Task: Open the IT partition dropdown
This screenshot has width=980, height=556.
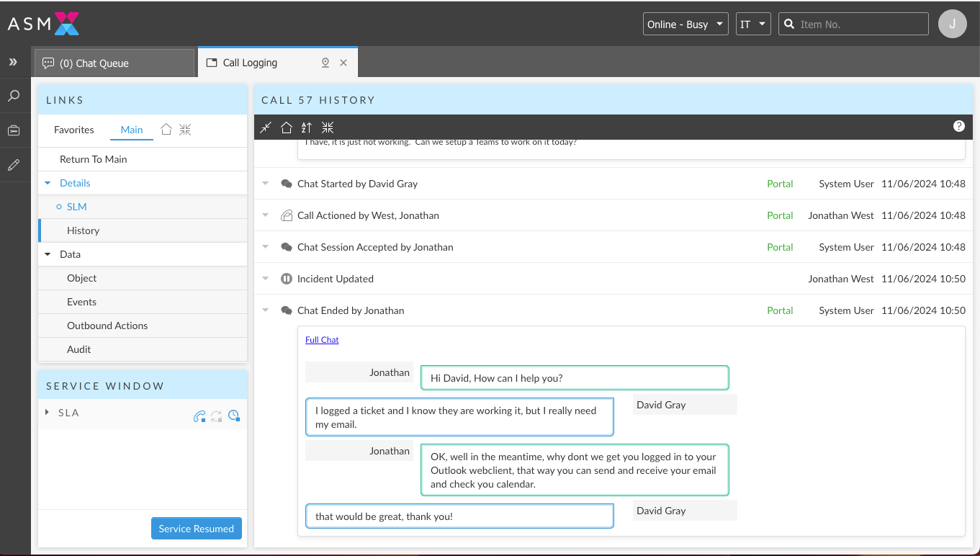Action: click(753, 24)
